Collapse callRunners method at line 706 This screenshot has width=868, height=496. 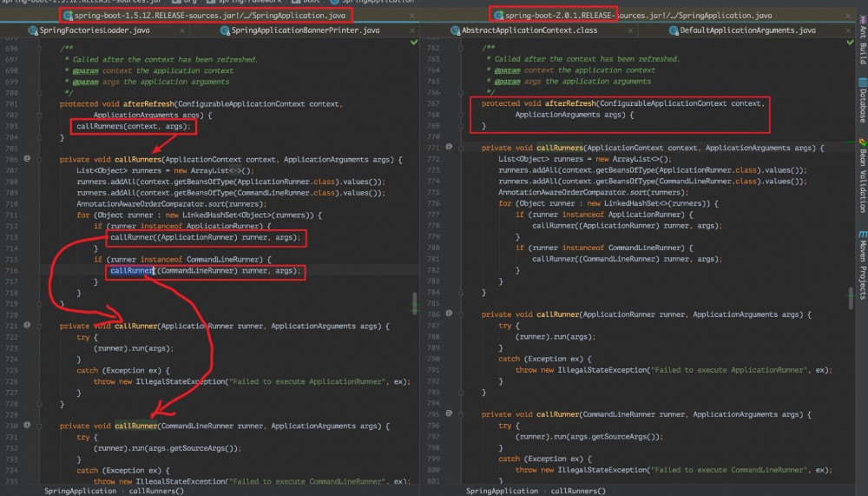[39, 160]
